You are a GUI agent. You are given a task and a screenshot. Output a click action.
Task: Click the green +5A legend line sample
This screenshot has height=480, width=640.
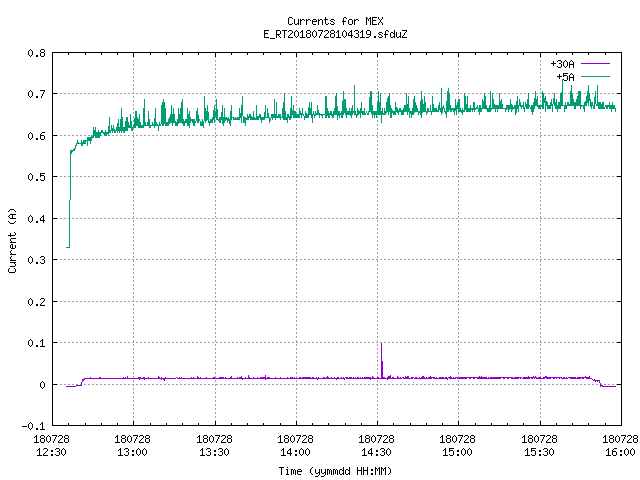595,76
